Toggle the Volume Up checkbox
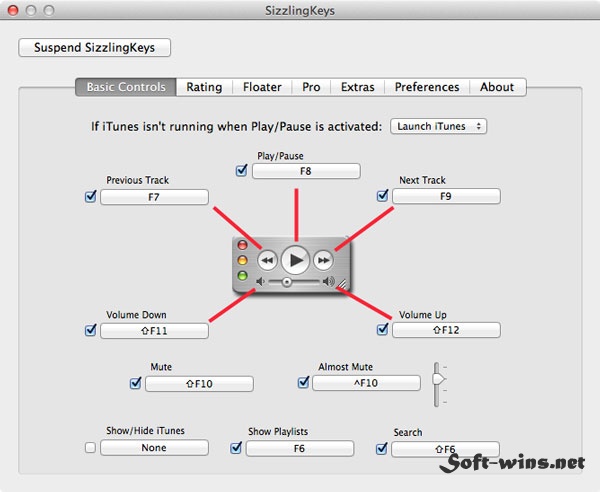The width and height of the screenshot is (600, 492). pyautogui.click(x=382, y=329)
